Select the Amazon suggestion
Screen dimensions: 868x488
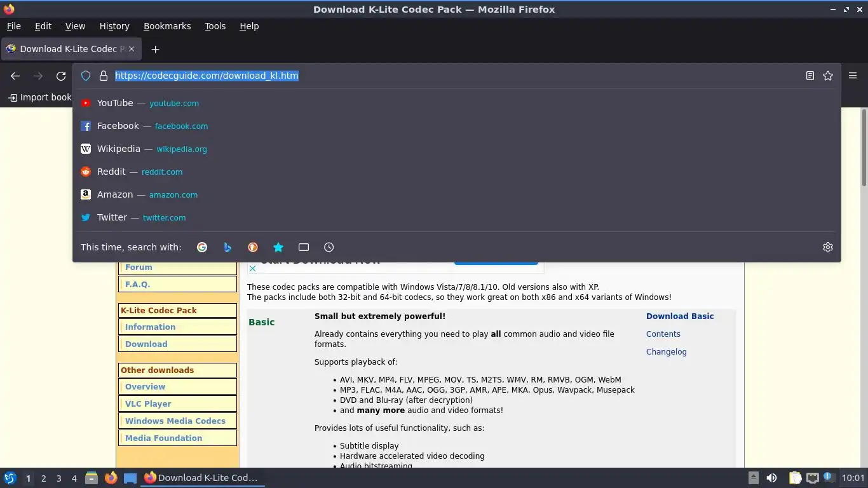pyautogui.click(x=457, y=194)
